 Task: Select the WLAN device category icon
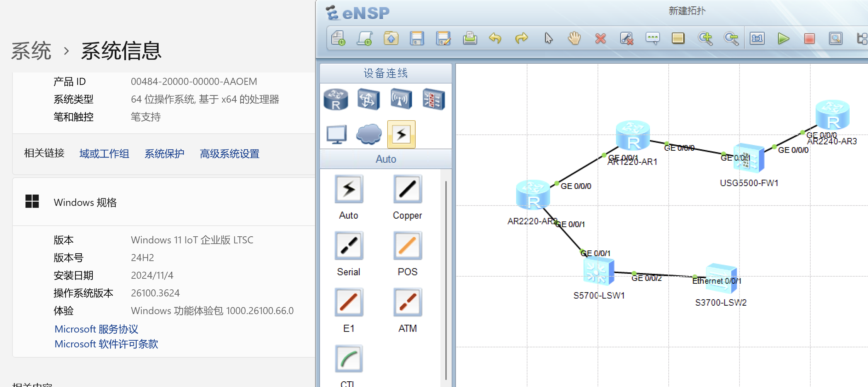(401, 99)
